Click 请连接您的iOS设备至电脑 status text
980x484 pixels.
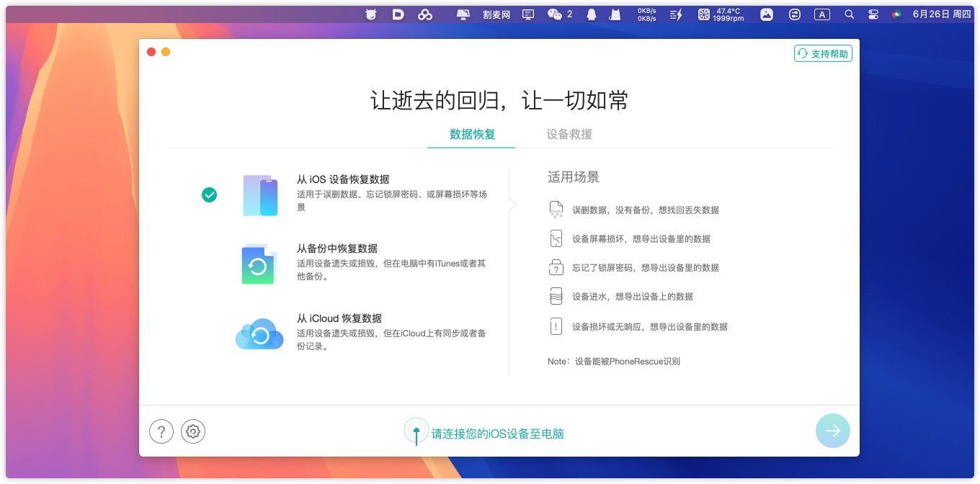tap(497, 434)
